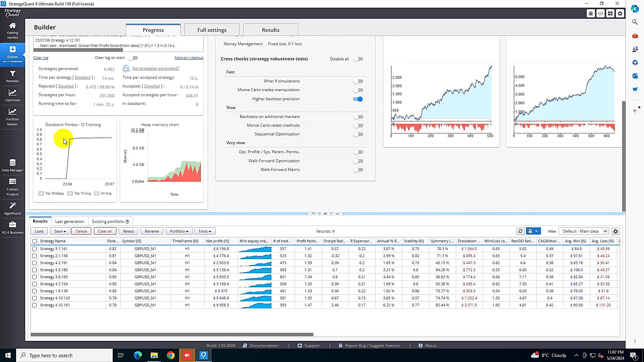This screenshot has height=362, width=644.
Task: Click the Clear log link
Action: click(41, 58)
